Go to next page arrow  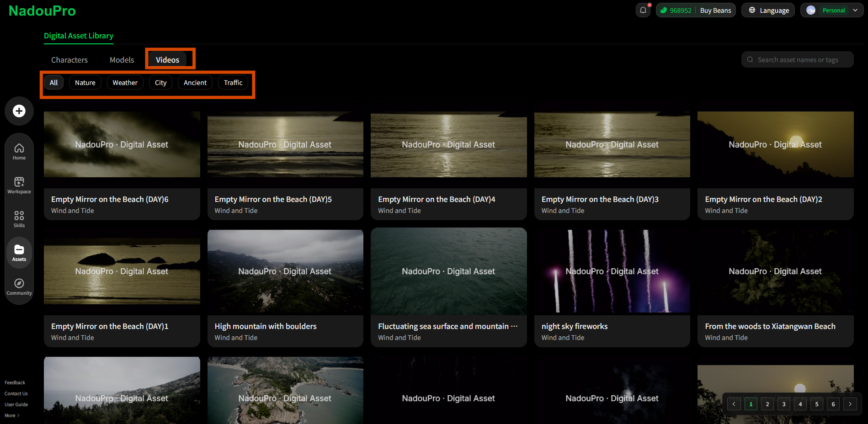coord(850,404)
